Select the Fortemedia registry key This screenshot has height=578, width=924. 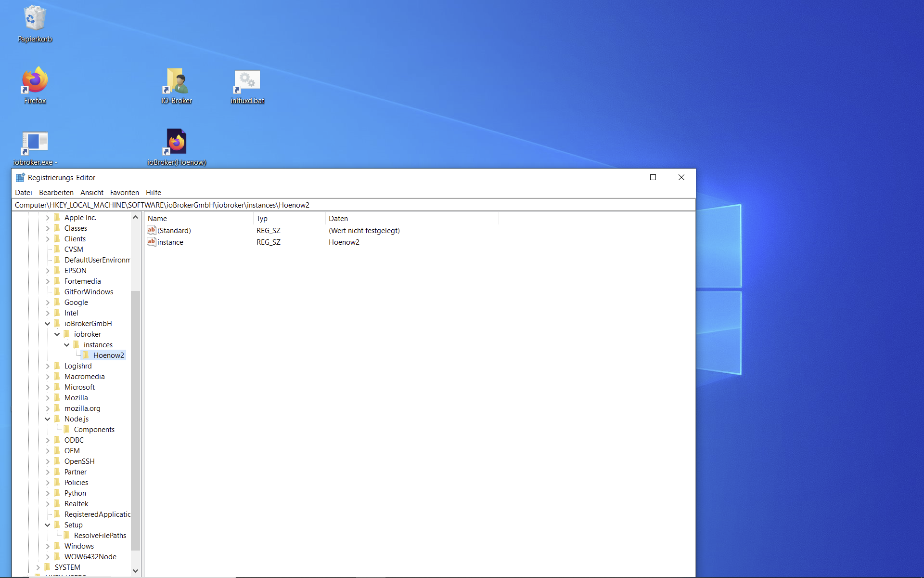tap(83, 281)
